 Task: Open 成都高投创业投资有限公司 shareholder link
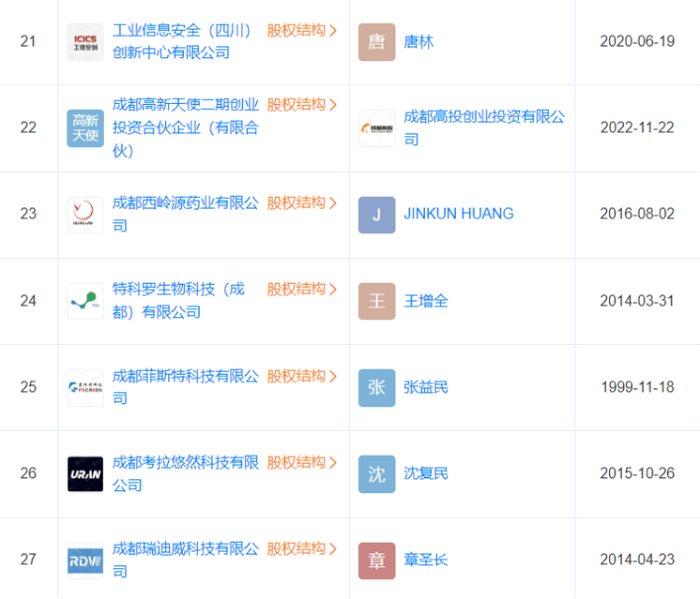[484, 128]
